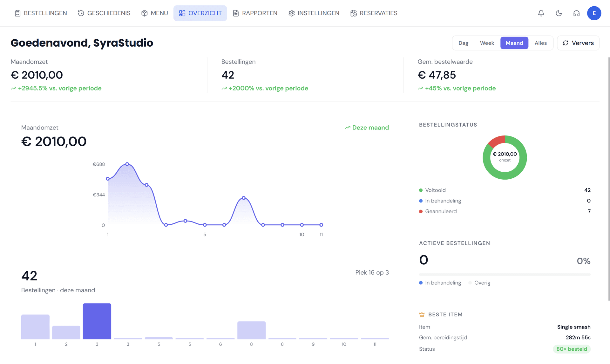The image size is (610, 364).
Task: Click the highlighted peak bar for day 3
Action: (x=97, y=321)
